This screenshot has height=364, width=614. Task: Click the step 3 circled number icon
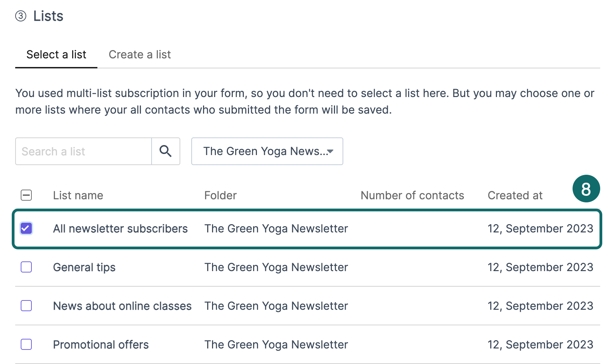(21, 16)
